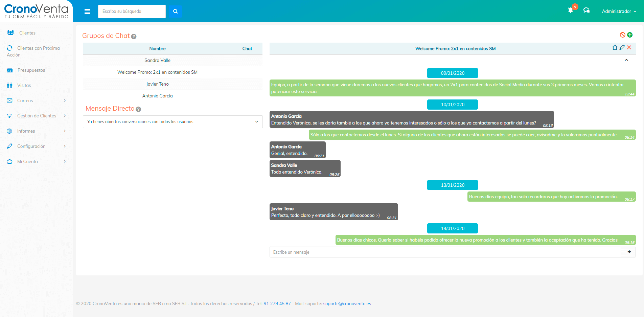Open the Visitas menu item
Screen dimensions: 644x317
(x=24, y=85)
